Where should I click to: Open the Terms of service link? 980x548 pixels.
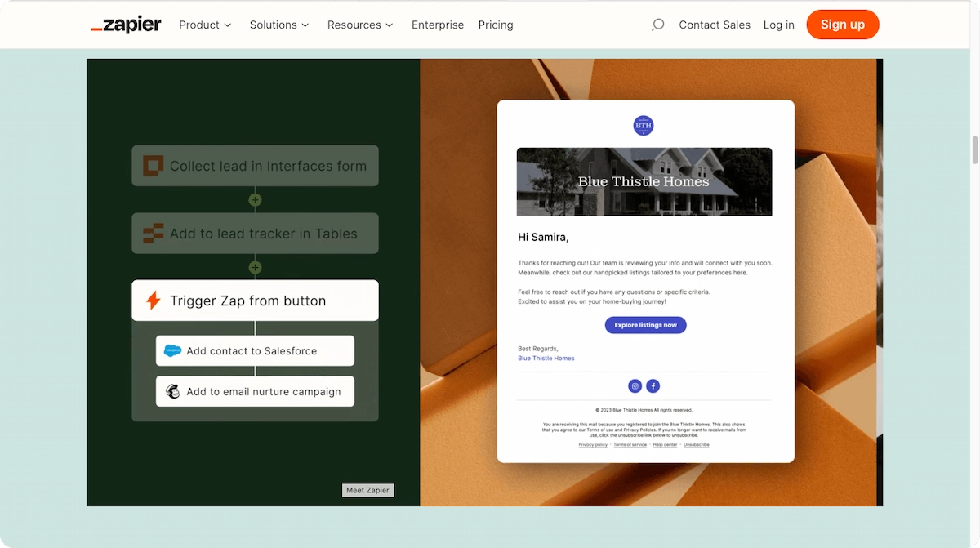[x=630, y=445]
